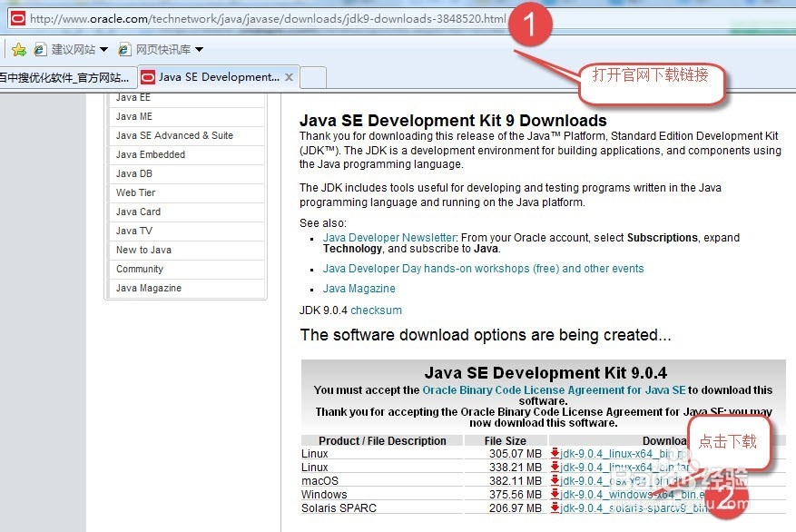
Task: Click the IE icon beside 网页快讯库
Action: point(124,49)
